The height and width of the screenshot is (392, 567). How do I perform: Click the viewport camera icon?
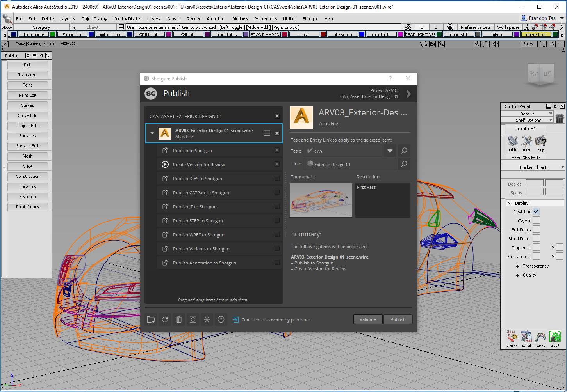click(x=424, y=44)
